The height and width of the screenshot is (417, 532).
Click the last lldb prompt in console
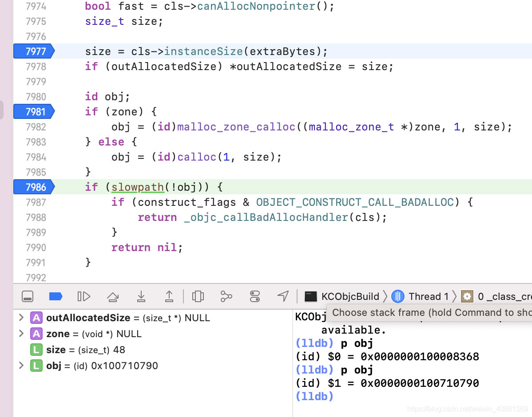click(x=314, y=396)
